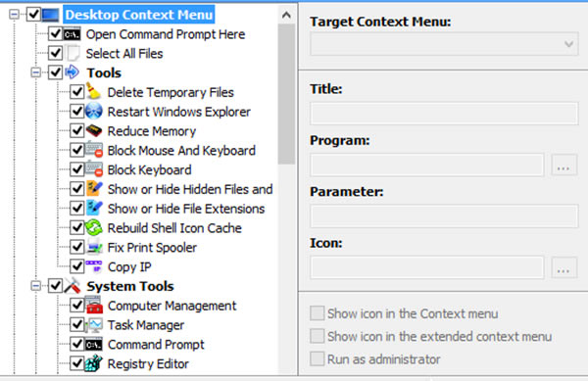588x381 pixels.
Task: Select the Task Manager tree item
Action: click(146, 325)
